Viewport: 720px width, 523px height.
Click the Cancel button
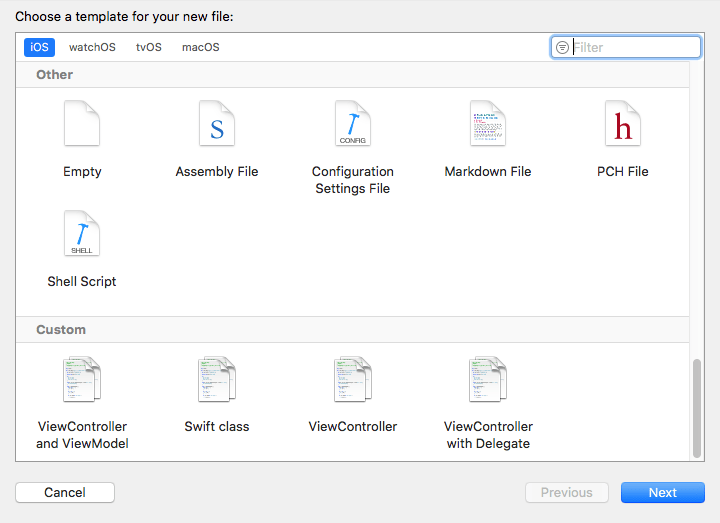click(65, 492)
